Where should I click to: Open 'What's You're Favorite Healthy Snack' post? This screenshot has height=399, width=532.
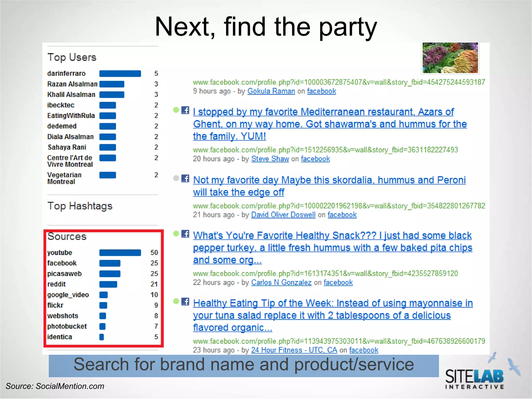[x=332, y=248]
